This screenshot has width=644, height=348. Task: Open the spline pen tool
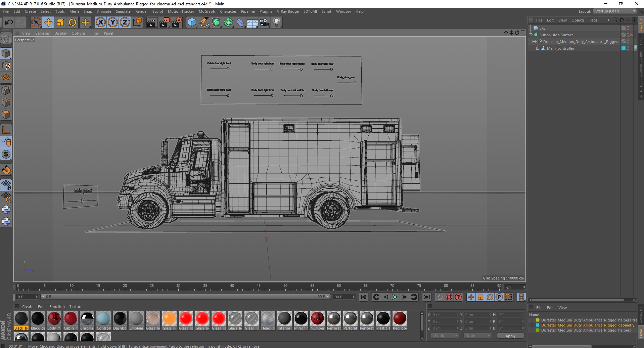tap(204, 23)
